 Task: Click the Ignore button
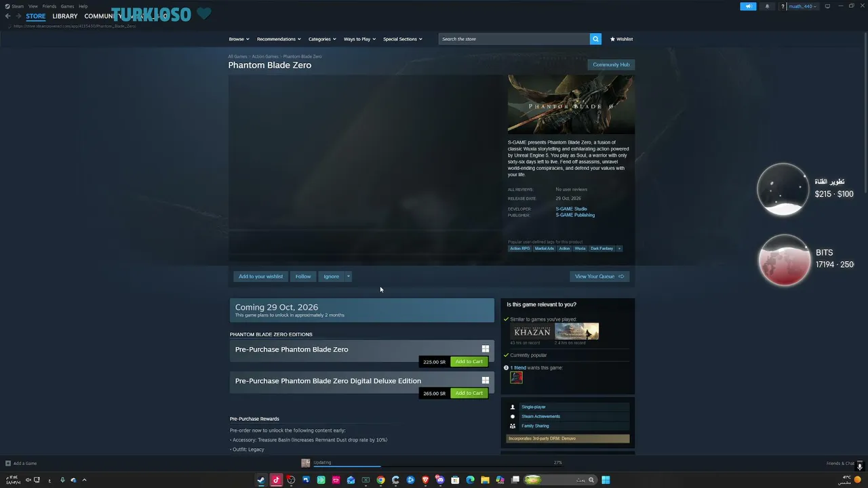[x=331, y=277]
